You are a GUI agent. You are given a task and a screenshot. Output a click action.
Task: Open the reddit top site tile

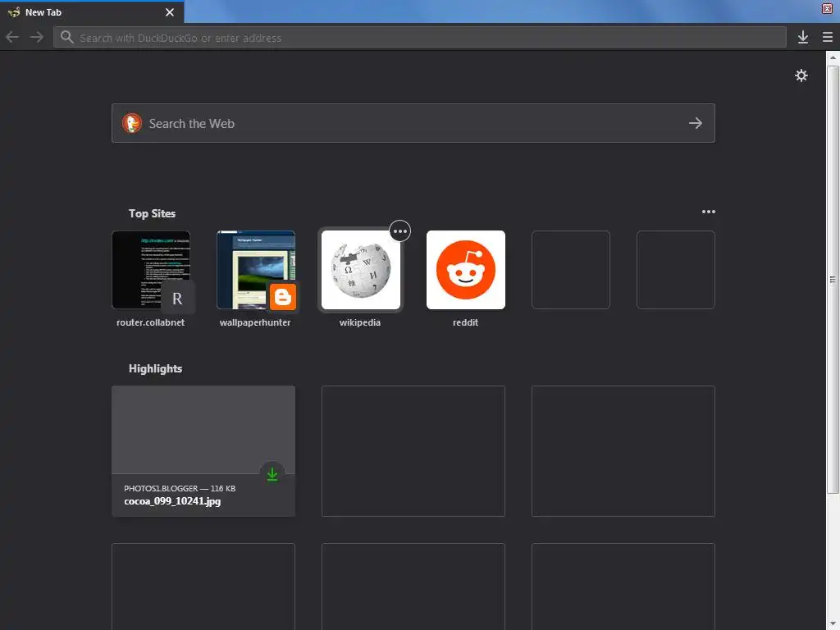click(466, 270)
